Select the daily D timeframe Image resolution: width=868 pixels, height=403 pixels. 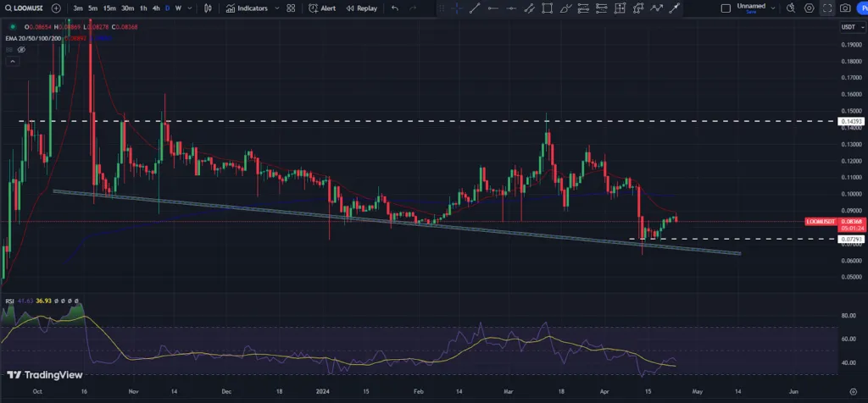[168, 8]
